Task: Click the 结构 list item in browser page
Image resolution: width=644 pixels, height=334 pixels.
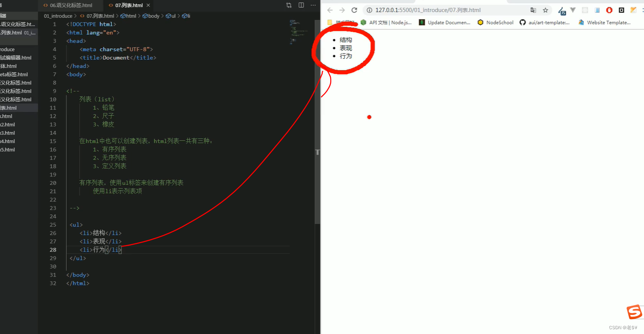Action: pos(346,40)
